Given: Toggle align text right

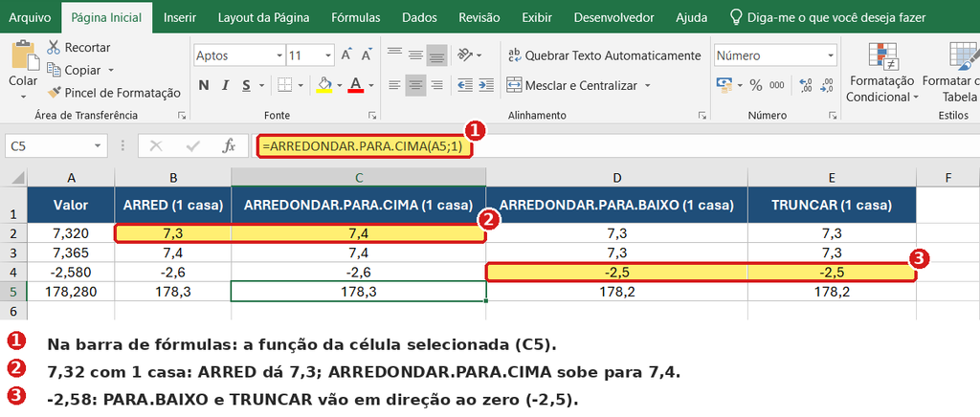Looking at the screenshot, I should pos(436,85).
